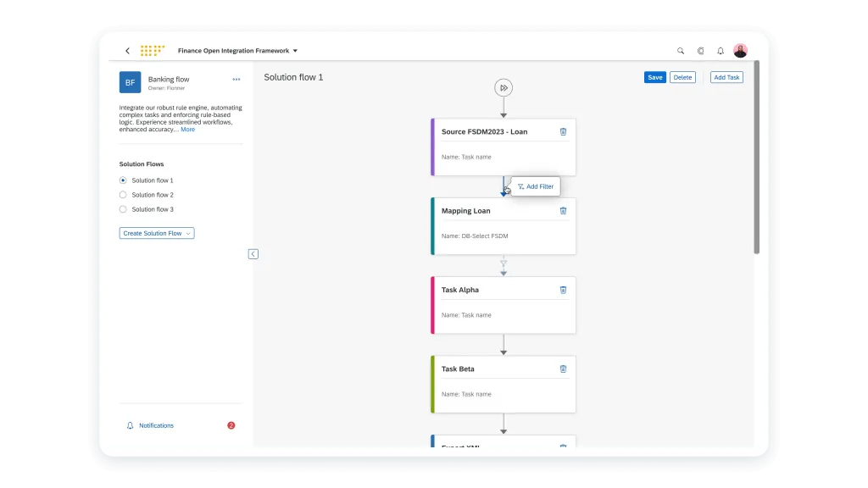Click the Solution flow 1 canvas heading
The height and width of the screenshot is (488, 868).
(293, 77)
